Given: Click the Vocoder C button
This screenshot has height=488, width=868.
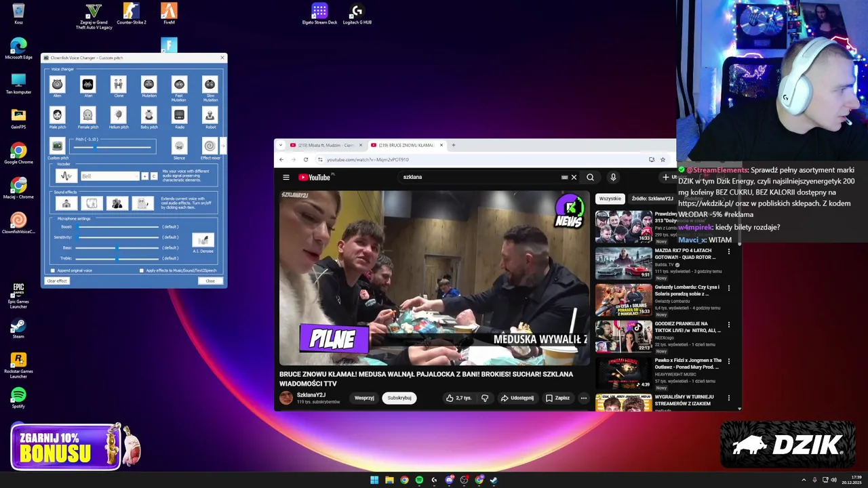Looking at the screenshot, I should coord(154,176).
